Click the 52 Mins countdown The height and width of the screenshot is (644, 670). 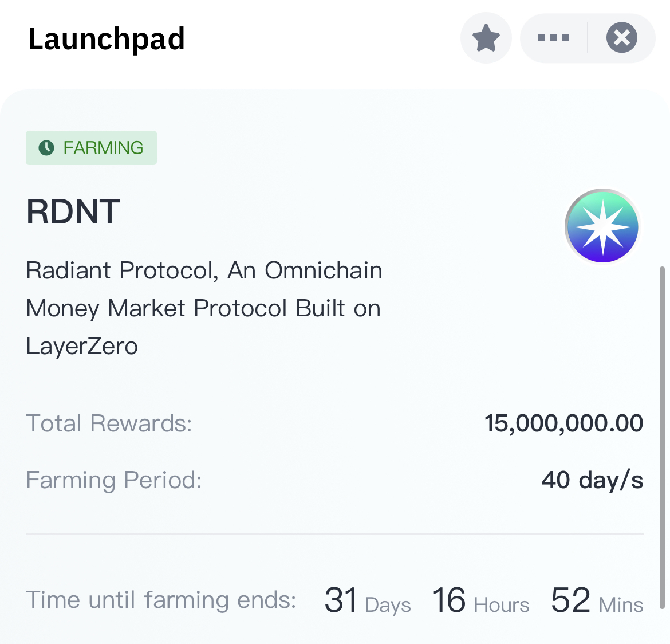(x=597, y=601)
